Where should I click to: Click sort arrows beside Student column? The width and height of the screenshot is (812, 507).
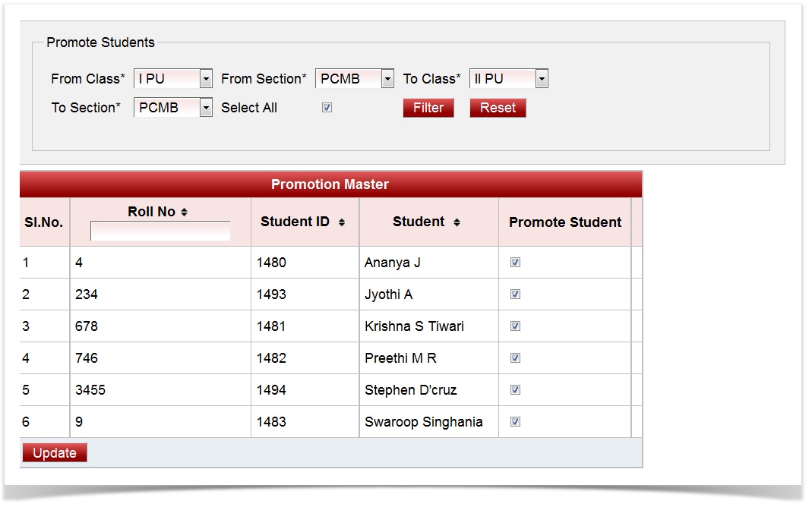click(x=457, y=222)
